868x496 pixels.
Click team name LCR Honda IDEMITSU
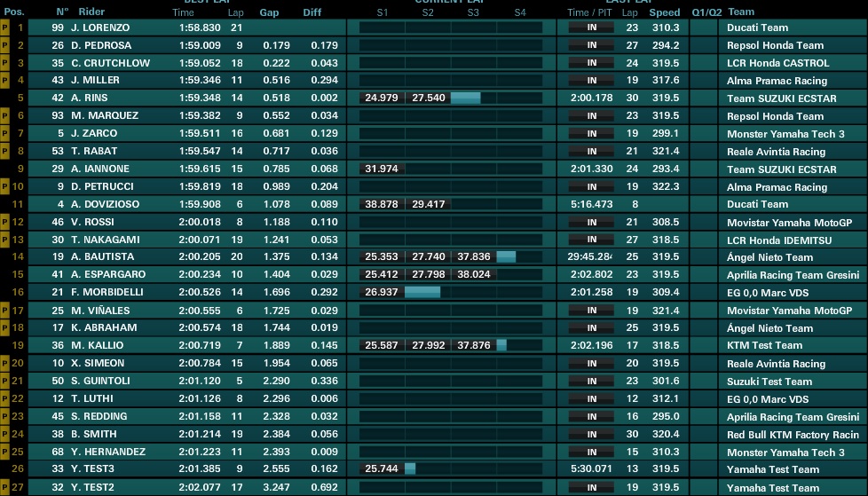tap(779, 240)
